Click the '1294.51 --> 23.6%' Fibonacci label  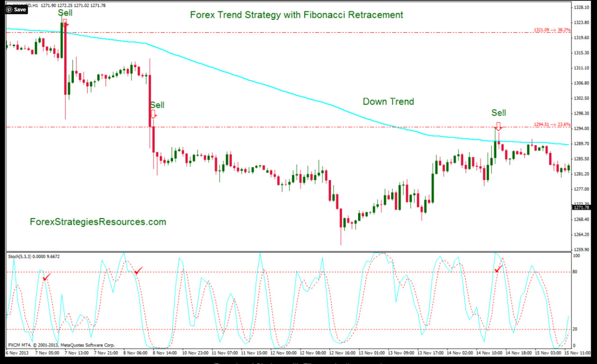[552, 125]
